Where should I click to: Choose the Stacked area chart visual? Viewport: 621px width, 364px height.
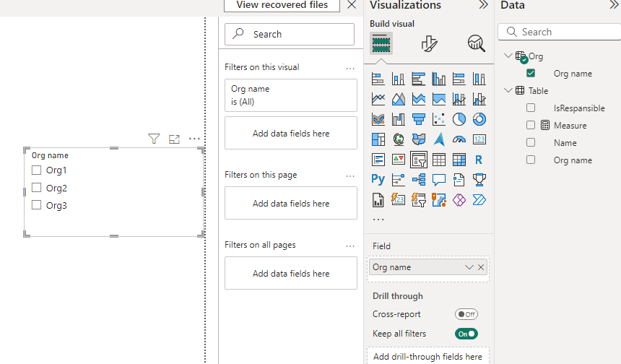click(419, 99)
